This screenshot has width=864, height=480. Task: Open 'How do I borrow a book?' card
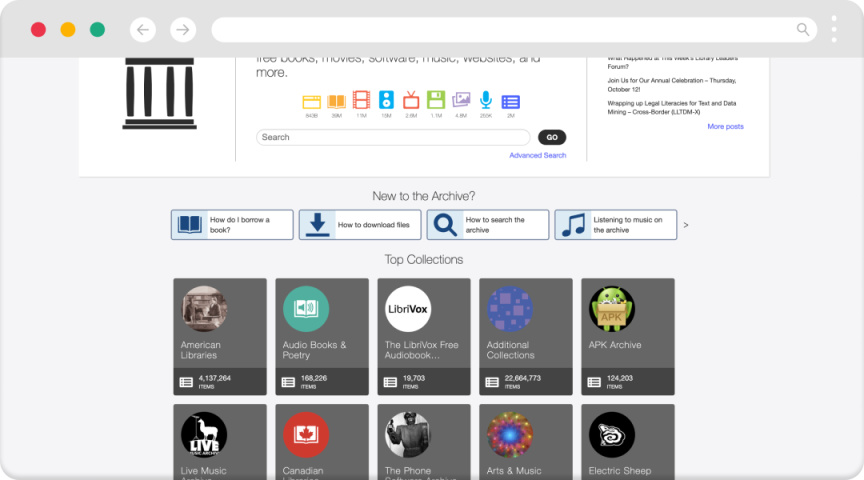[232, 225]
